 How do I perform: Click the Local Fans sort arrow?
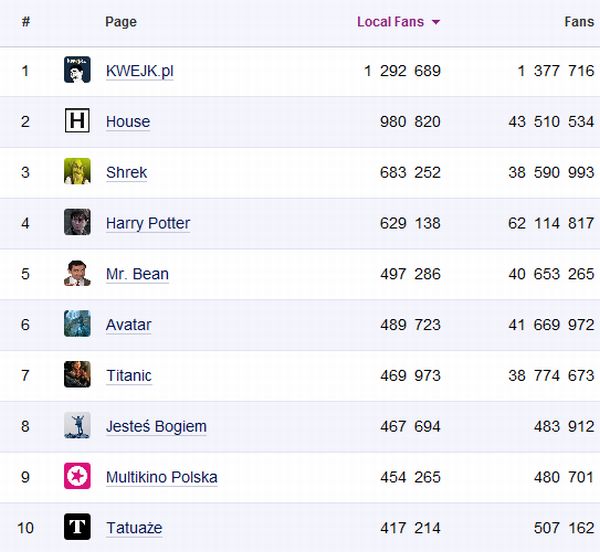[x=436, y=22]
